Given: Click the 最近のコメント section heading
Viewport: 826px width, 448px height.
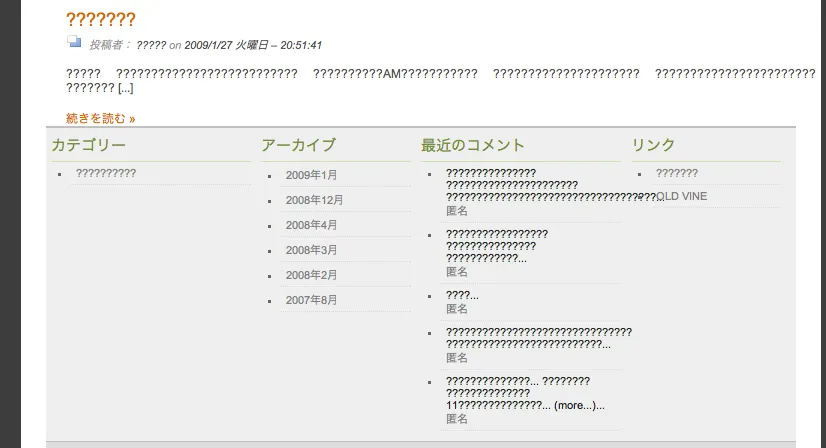Looking at the screenshot, I should 473,145.
